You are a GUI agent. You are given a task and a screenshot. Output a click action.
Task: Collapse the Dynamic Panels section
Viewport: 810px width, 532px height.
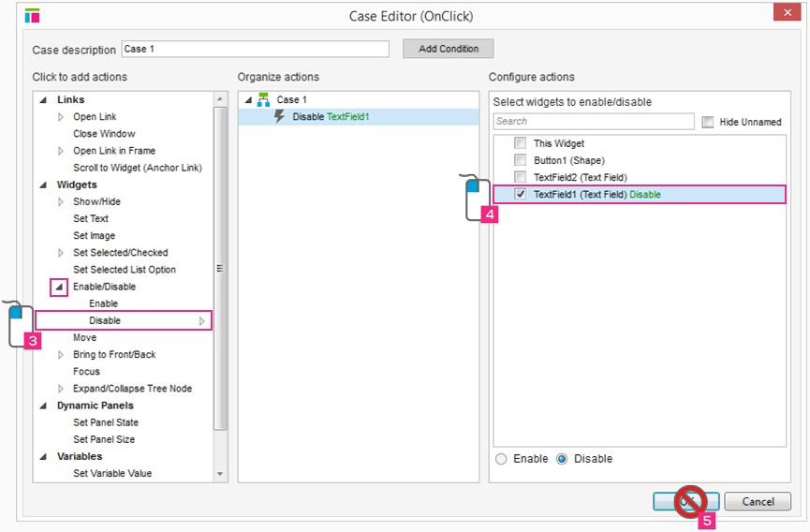[x=44, y=406]
